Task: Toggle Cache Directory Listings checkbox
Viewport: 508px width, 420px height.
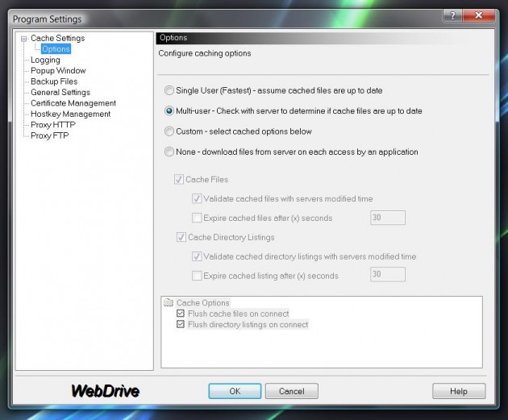Action: [x=181, y=237]
